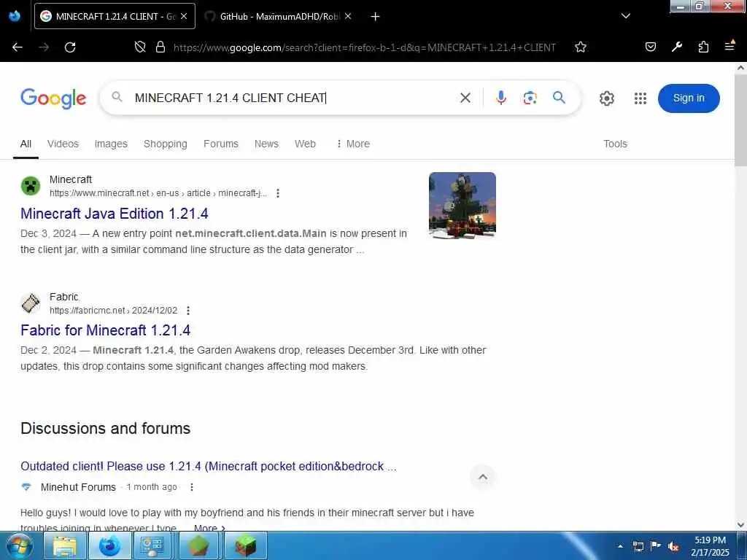Open File Explorer from taskbar

pos(65,545)
